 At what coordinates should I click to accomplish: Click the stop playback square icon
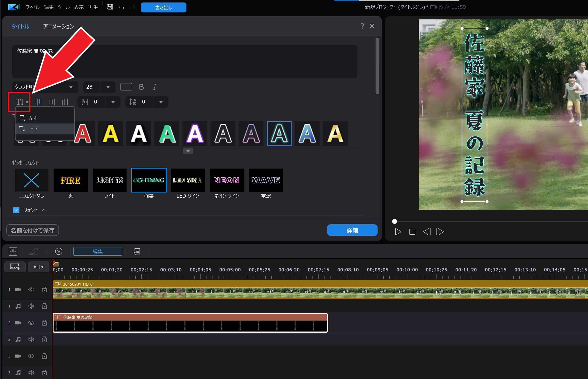[x=412, y=232]
